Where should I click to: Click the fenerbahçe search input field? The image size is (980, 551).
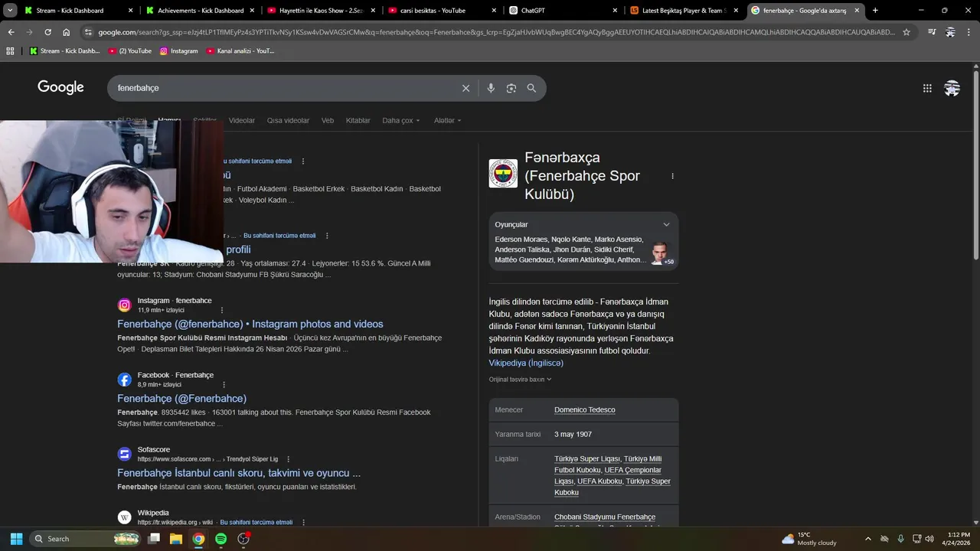[x=283, y=88]
